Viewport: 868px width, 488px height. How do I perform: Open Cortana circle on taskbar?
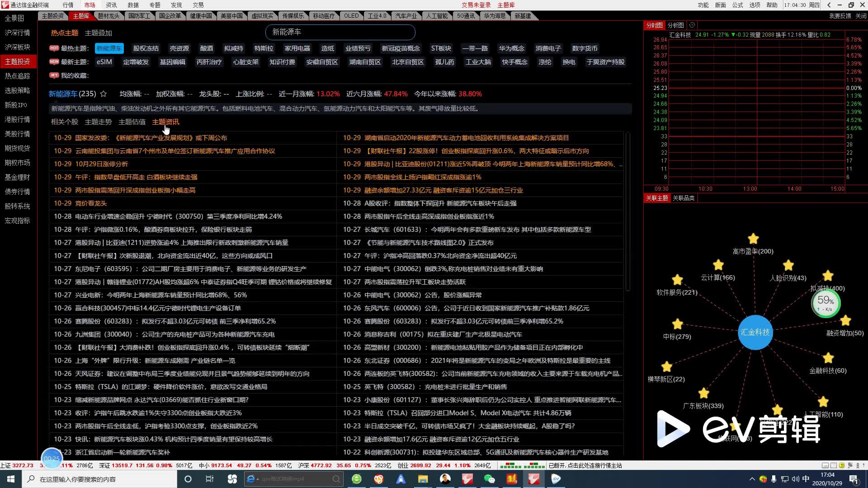(x=188, y=479)
